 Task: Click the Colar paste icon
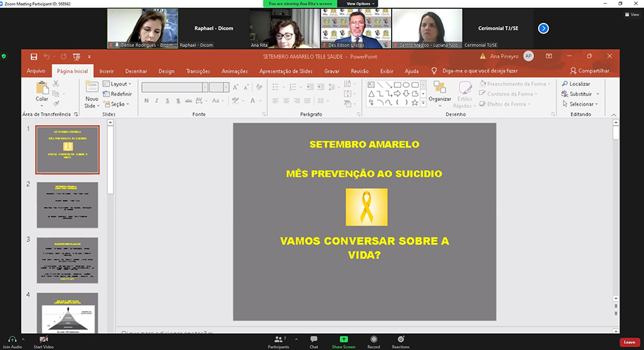(x=42, y=89)
